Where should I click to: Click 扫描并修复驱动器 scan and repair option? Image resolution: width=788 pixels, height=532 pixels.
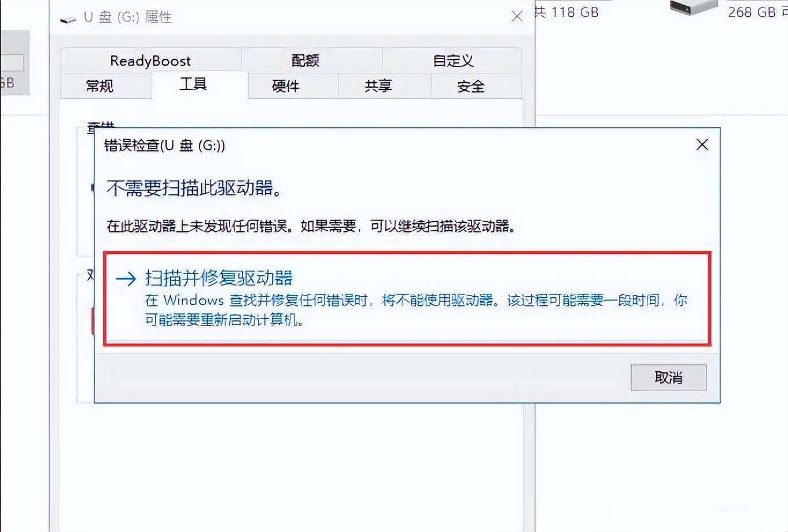407,298
